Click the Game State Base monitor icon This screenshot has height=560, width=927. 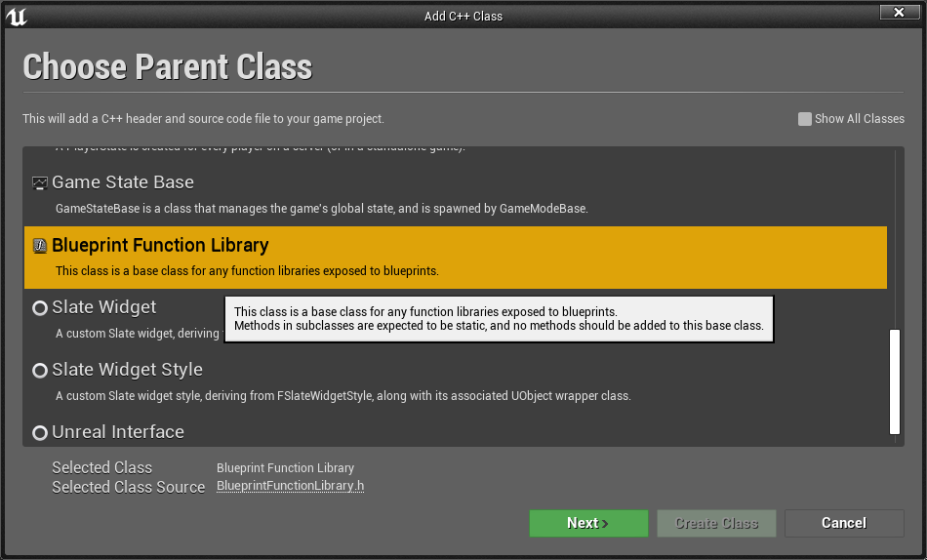pos(40,182)
